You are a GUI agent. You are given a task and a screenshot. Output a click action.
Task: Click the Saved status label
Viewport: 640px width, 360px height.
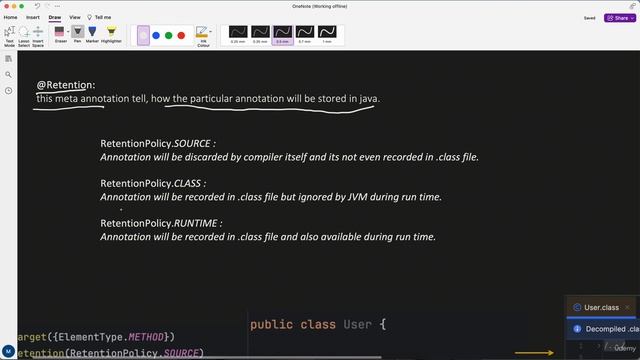tap(589, 18)
